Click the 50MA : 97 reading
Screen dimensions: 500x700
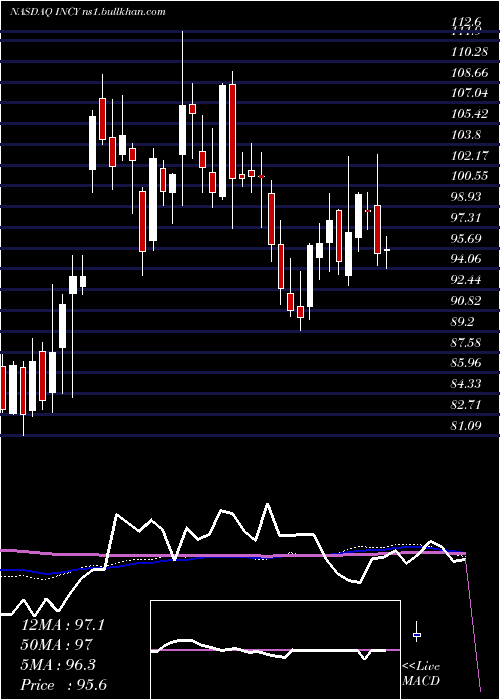pyautogui.click(x=57, y=645)
